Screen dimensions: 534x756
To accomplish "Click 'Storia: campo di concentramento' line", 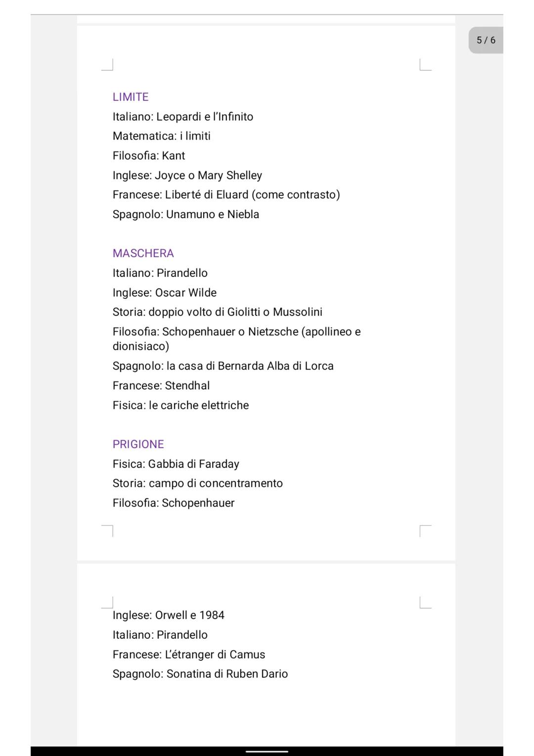I will pos(197,483).
